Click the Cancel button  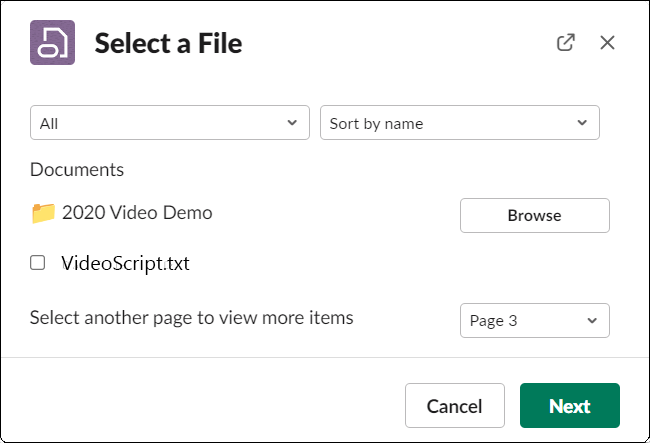pyautogui.click(x=454, y=406)
